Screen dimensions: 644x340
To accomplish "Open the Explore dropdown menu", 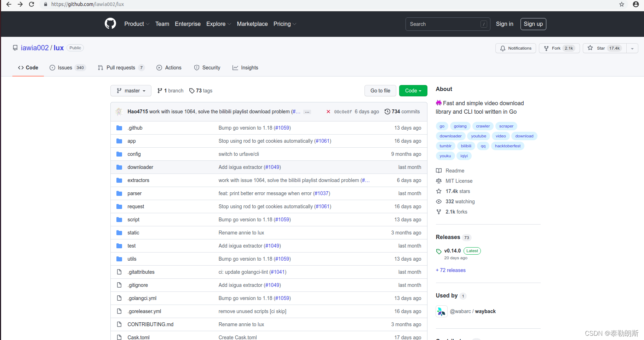I will (219, 24).
